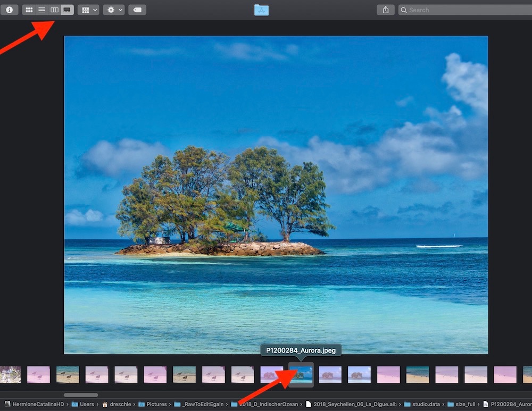Screen dimensions: 532x411
Task: Go to 2018_D_IndischerOzean folder in path bar
Action: 264,404
